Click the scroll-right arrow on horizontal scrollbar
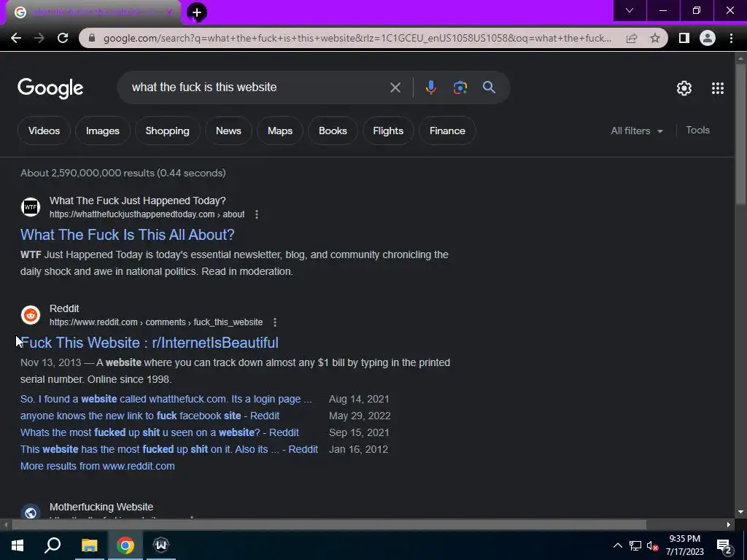Image resolution: width=747 pixels, height=560 pixels. [729, 525]
